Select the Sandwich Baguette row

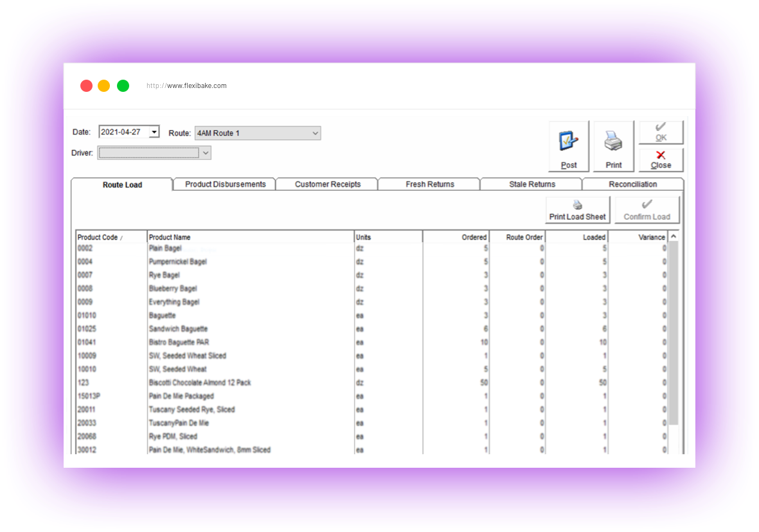coord(371,329)
